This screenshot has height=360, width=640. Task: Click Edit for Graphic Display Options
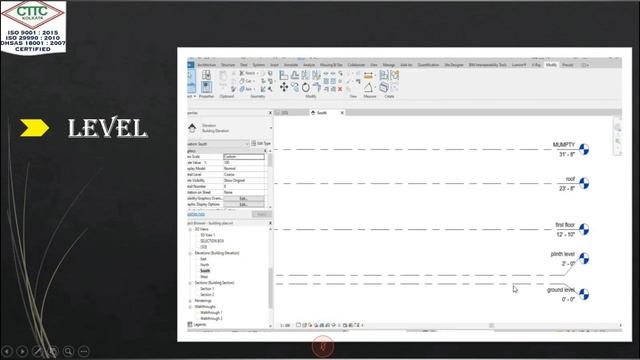[244, 204]
